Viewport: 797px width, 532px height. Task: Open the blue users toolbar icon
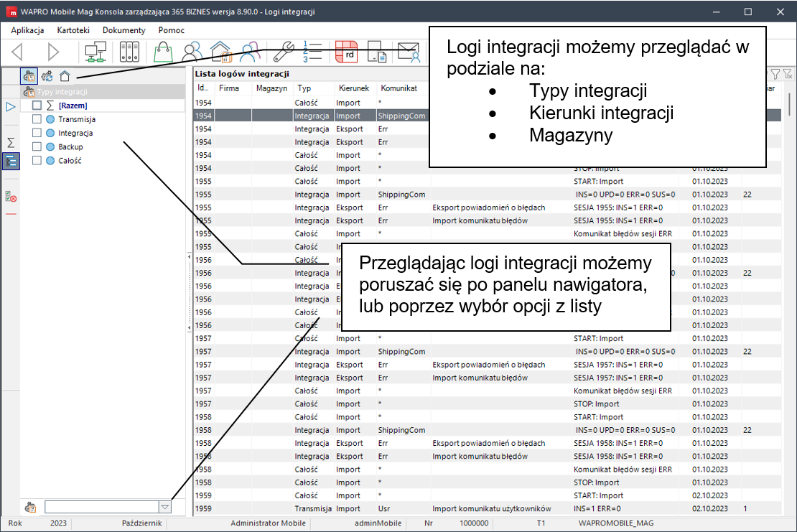coord(192,52)
